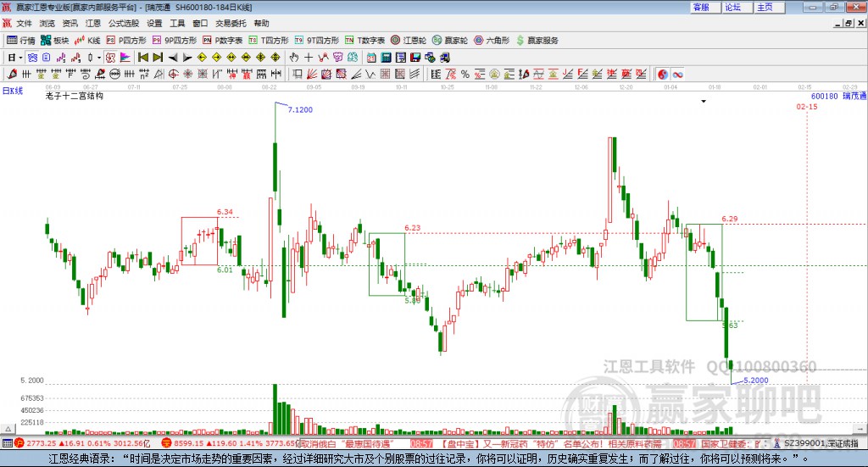Viewport: 868px width, 467px height.
Task: Click the black left arrow icon
Action: pos(173,58)
